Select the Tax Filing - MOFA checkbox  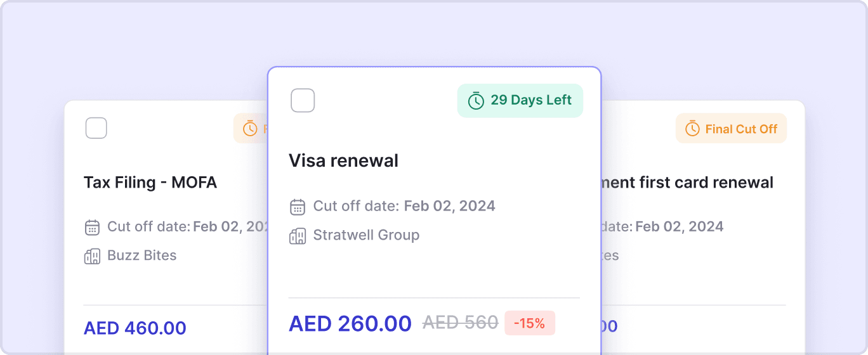coord(96,128)
